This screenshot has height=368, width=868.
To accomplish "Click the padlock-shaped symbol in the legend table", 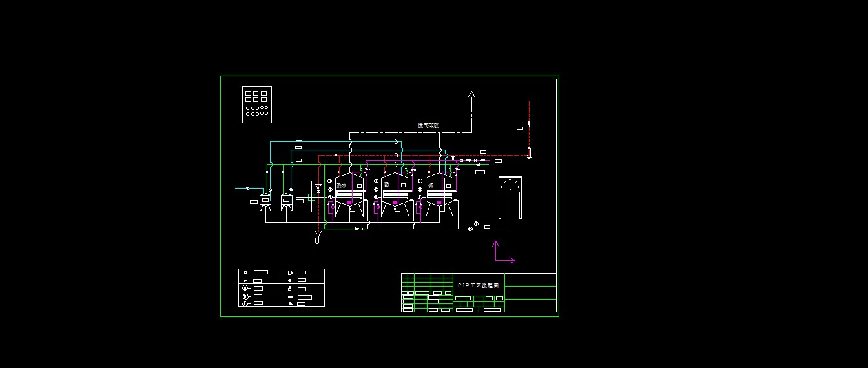I will click(x=290, y=289).
